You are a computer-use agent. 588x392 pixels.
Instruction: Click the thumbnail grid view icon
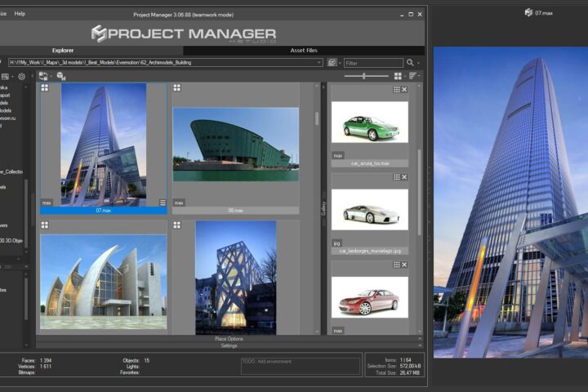398,76
